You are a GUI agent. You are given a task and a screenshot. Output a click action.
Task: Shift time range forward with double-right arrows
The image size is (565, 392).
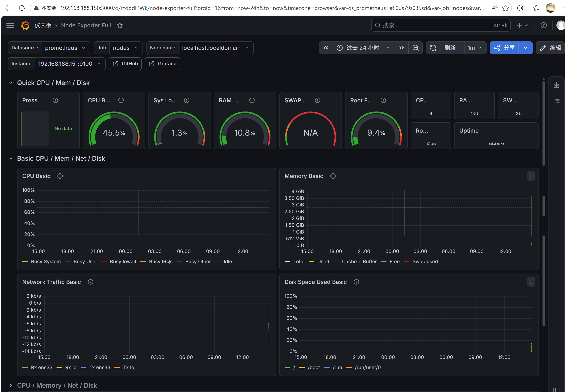pos(401,48)
